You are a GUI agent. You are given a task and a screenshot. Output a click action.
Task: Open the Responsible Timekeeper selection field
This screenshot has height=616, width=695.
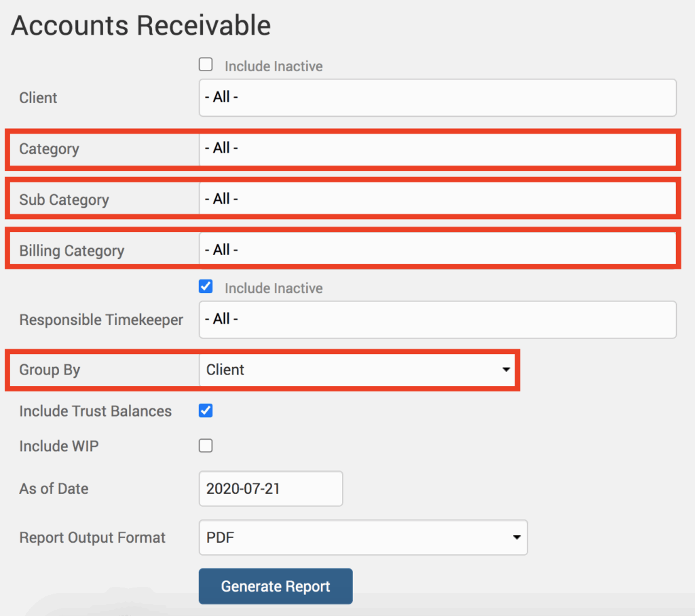tap(437, 320)
